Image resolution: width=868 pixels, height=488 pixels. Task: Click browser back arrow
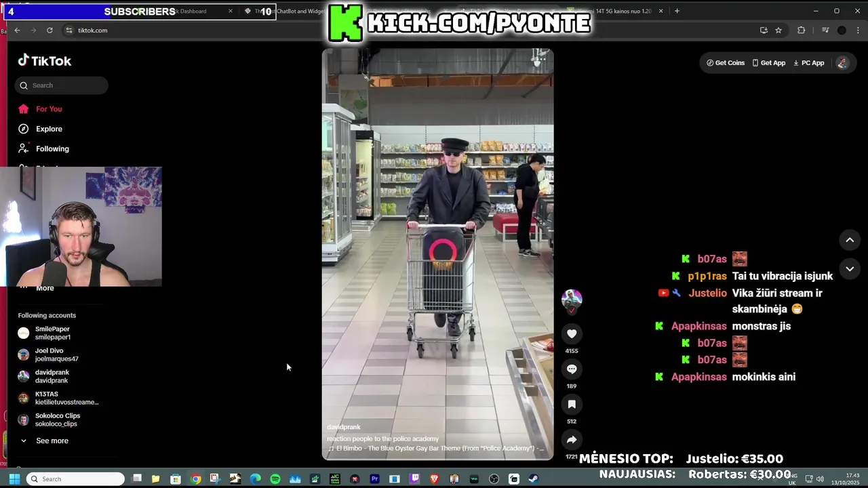click(17, 30)
